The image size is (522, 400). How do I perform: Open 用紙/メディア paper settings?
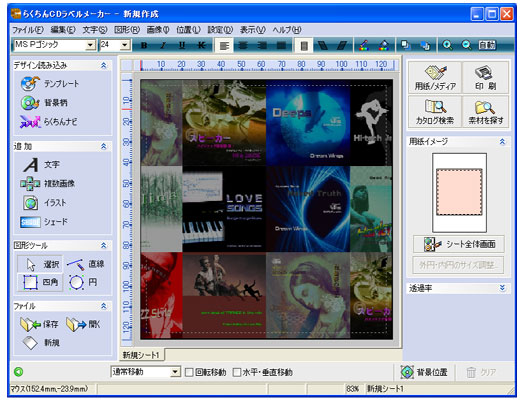435,78
